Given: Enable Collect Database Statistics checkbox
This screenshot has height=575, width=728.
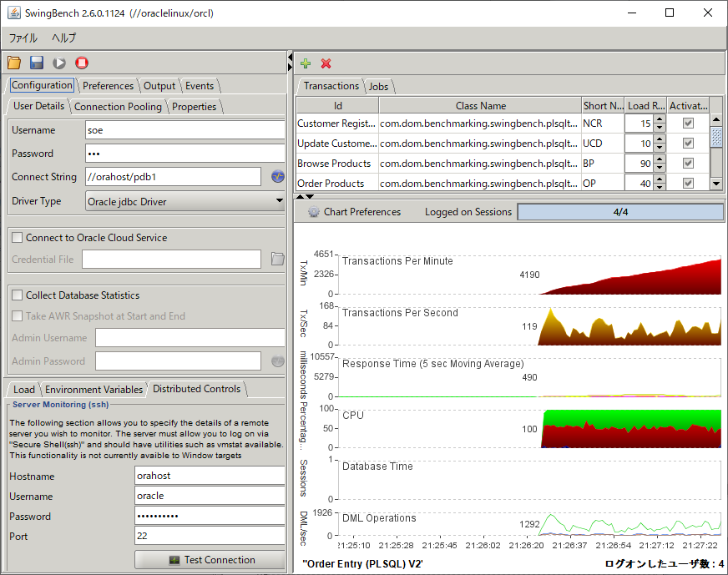Looking at the screenshot, I should [x=18, y=295].
